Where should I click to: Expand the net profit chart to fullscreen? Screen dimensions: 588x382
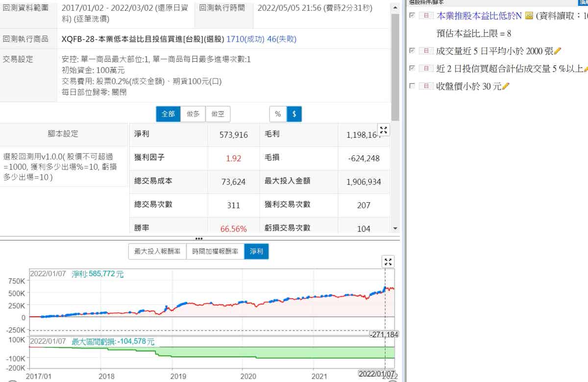click(x=388, y=262)
